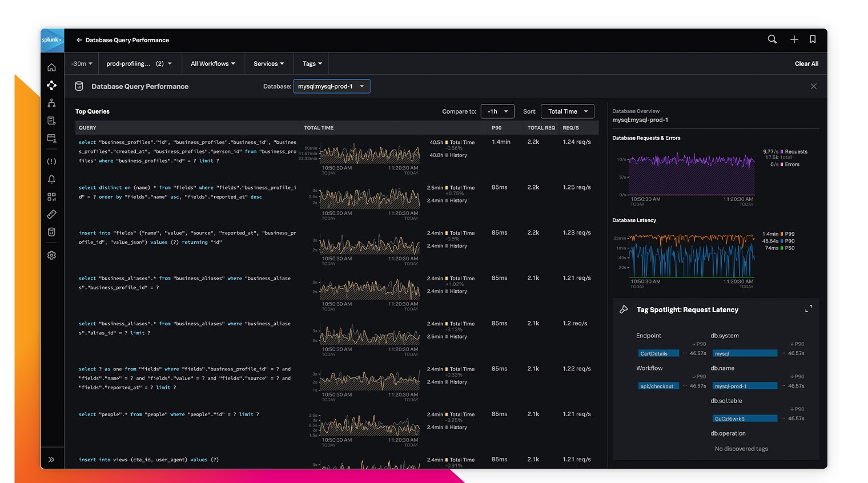
Task: Open the settings gear icon
Action: tap(51, 255)
